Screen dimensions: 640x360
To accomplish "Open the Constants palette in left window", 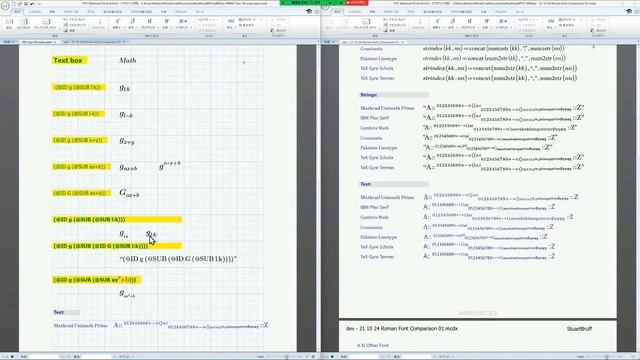I will point(166,23).
